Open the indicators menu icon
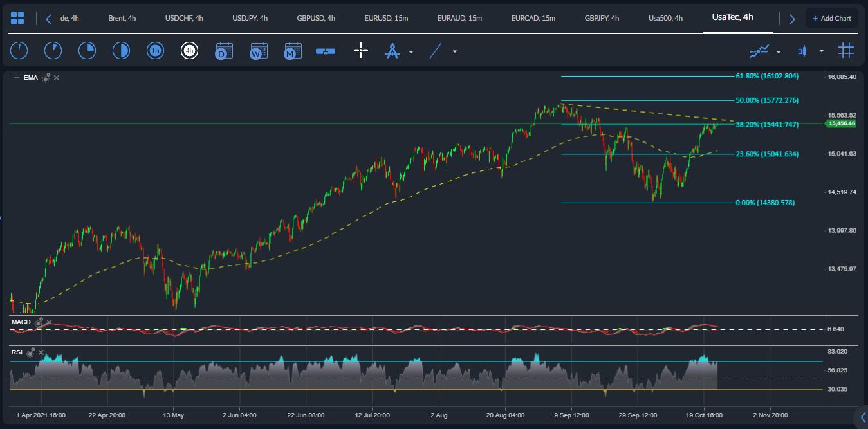Viewport: 868px width, 429px height. 759,51
